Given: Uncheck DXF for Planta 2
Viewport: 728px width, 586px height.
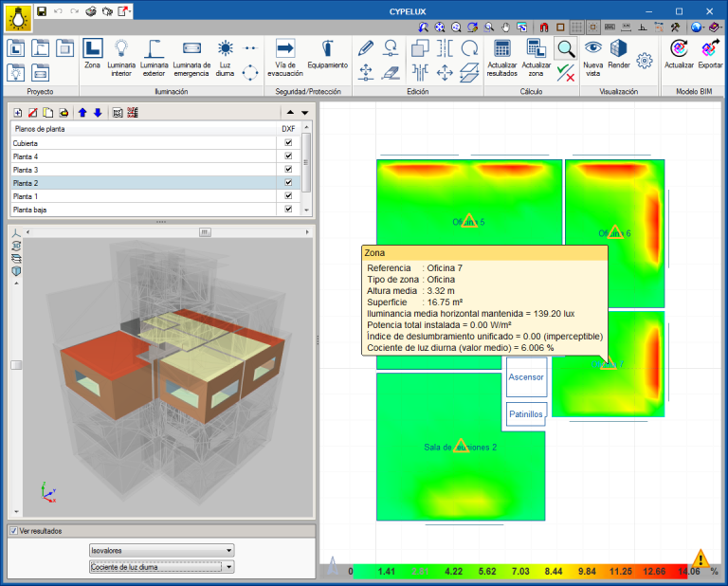Looking at the screenshot, I should (288, 182).
